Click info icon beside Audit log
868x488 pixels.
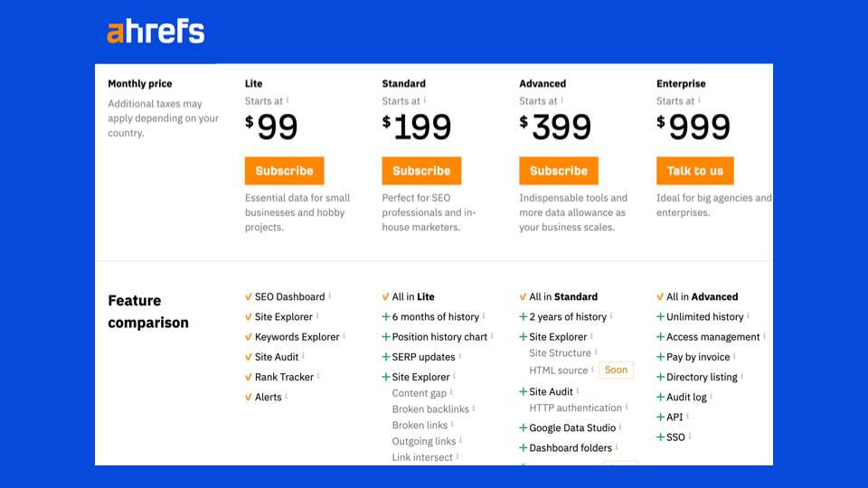712,396
